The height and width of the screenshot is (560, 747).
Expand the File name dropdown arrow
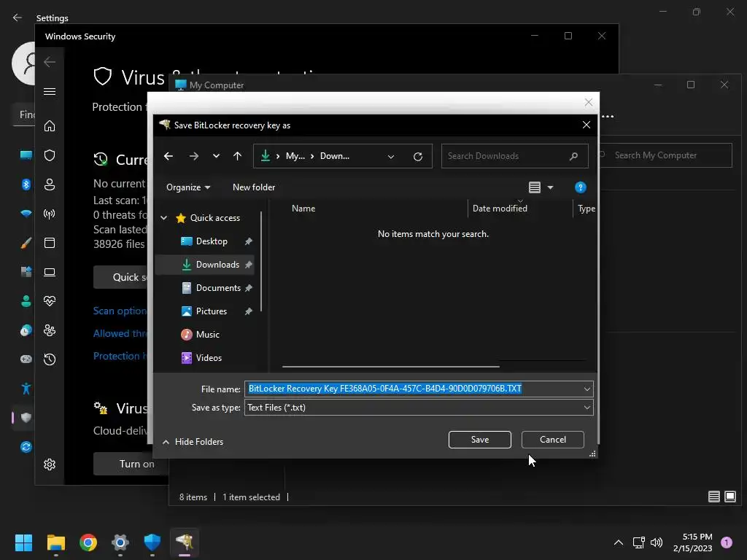pyautogui.click(x=587, y=389)
